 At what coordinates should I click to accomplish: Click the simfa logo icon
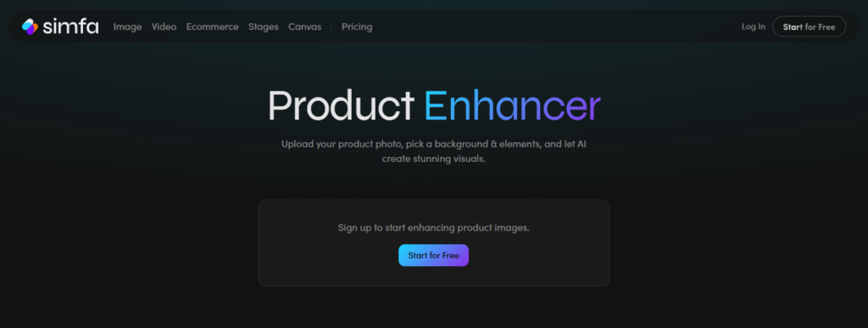click(x=30, y=26)
